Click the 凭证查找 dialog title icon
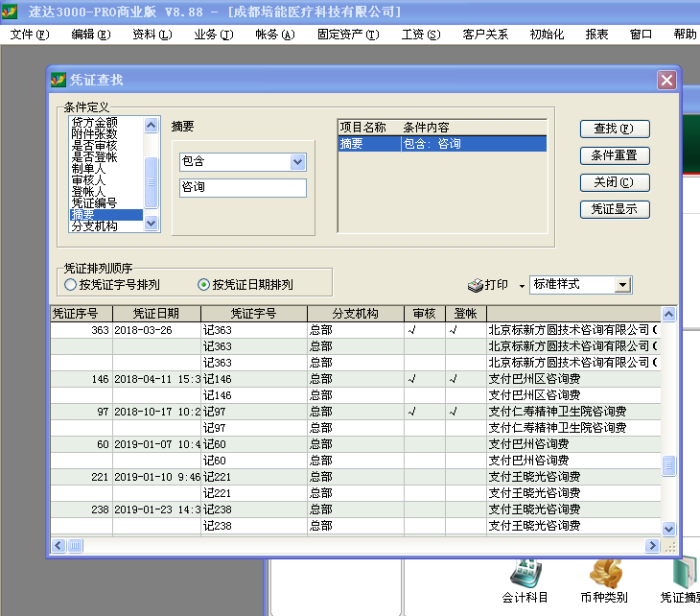 [58, 81]
